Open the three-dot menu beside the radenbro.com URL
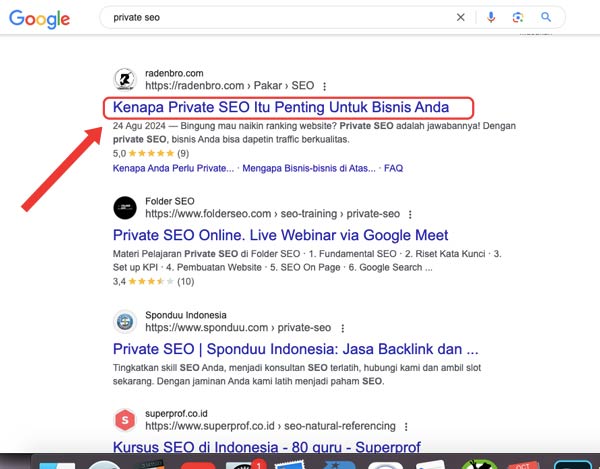Image resolution: width=600 pixels, height=469 pixels. (324, 86)
